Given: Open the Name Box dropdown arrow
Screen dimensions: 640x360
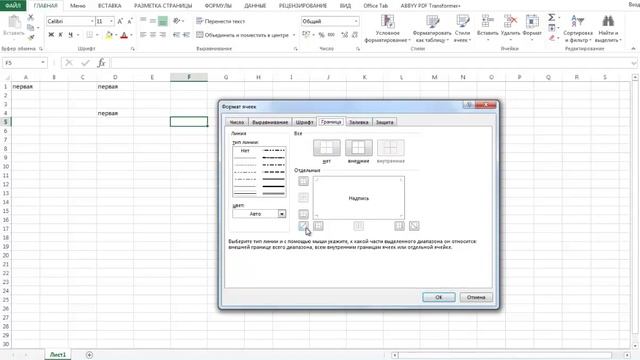Looking at the screenshot, I should 42,63.
